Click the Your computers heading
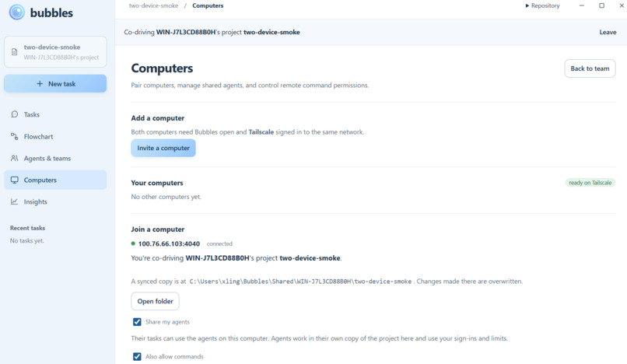This screenshot has height=364, width=627. tap(157, 183)
